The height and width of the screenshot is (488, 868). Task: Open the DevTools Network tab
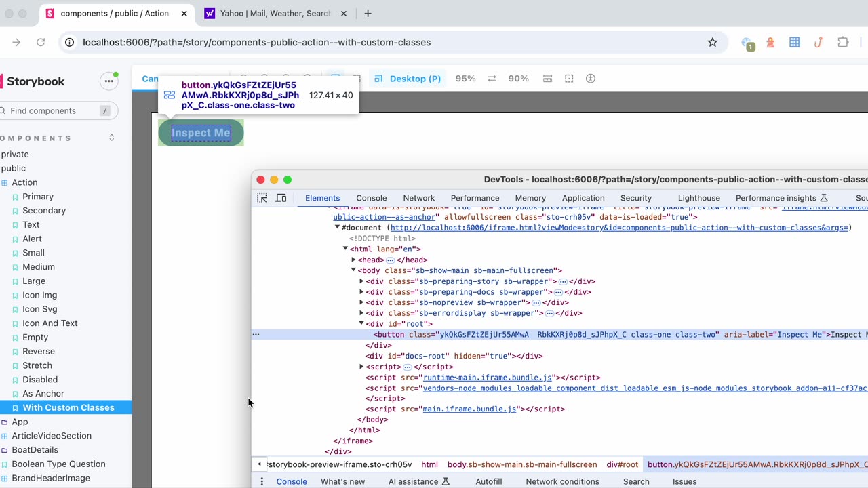coord(419,198)
